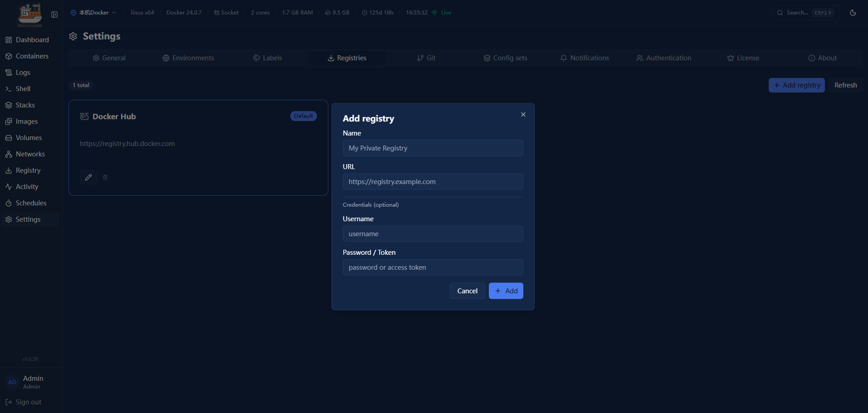Select the Registries tab
Screen dimensions: 868x413
click(x=347, y=58)
